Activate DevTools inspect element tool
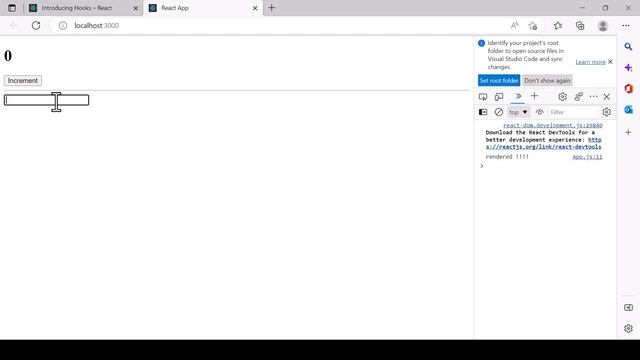 483,97
